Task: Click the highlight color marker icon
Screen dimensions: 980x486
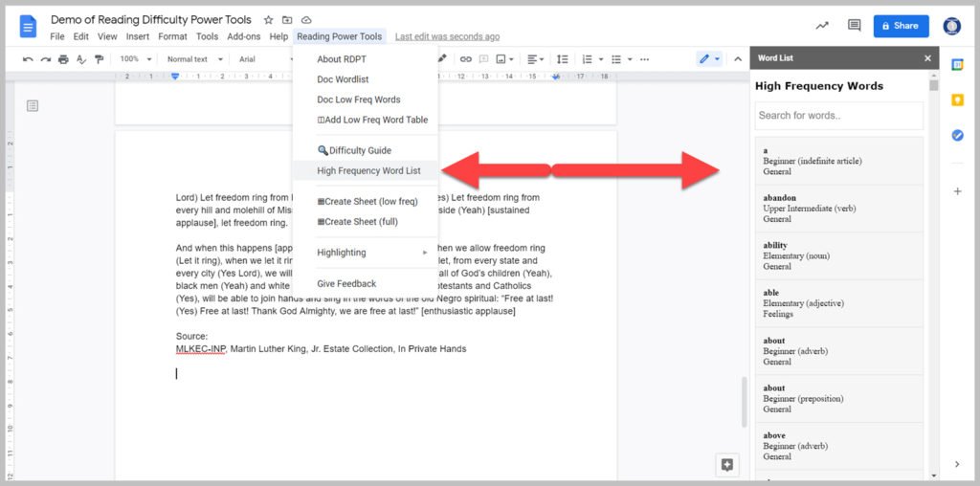Action: [442, 58]
